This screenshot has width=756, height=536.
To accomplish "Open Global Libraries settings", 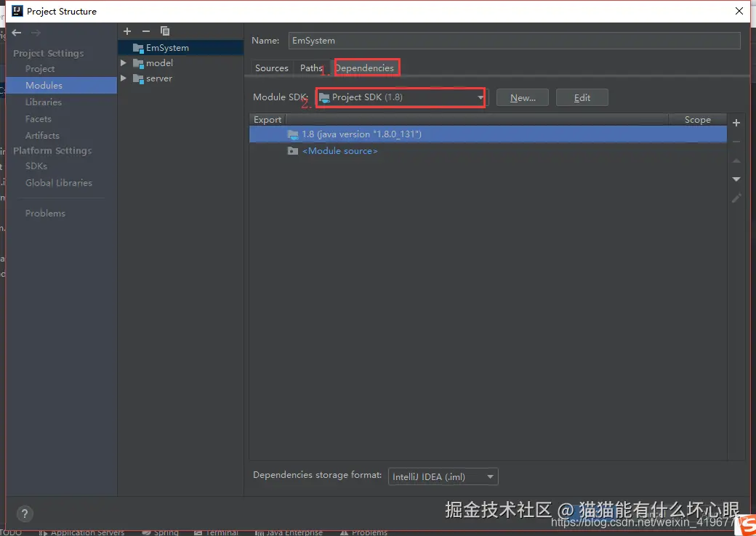I will click(59, 183).
